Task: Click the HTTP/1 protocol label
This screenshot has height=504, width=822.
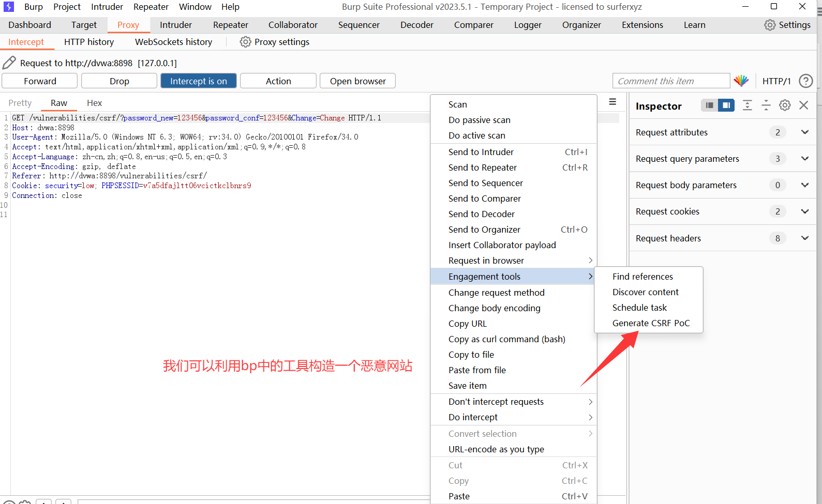Action: tap(776, 81)
